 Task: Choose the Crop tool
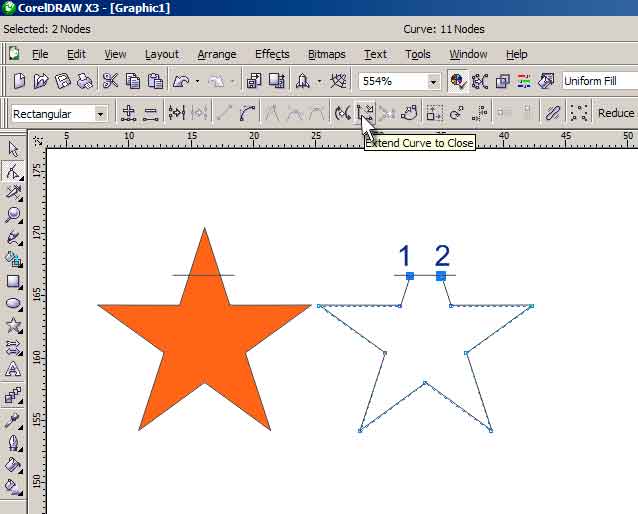pyautogui.click(x=13, y=192)
